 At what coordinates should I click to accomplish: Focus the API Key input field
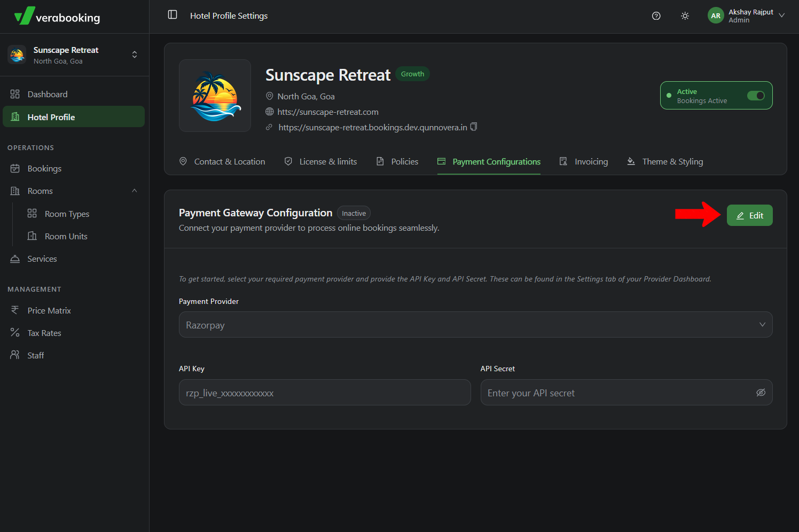click(x=325, y=393)
